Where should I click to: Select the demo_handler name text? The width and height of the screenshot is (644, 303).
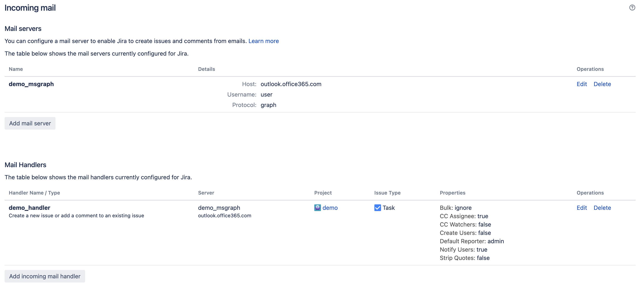point(29,208)
